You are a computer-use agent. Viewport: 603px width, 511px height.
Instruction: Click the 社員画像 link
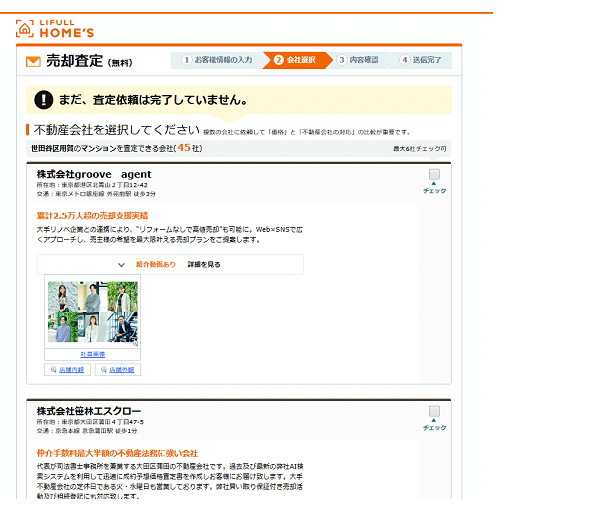93,354
